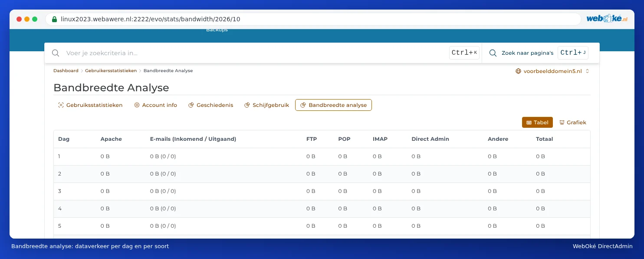
Task: Open Gebruikersstatistieken breadcrumb link
Action: (111, 71)
